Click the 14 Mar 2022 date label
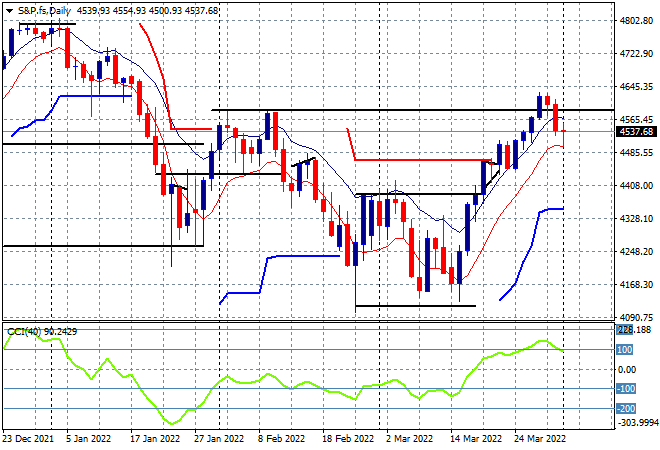The image size is (660, 450). pos(476,439)
